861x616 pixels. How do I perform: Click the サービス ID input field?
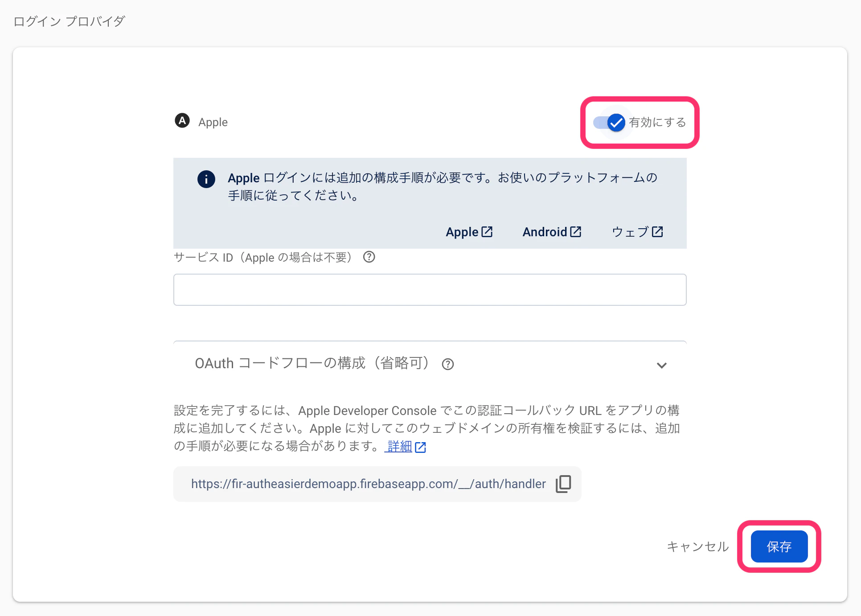click(x=430, y=290)
